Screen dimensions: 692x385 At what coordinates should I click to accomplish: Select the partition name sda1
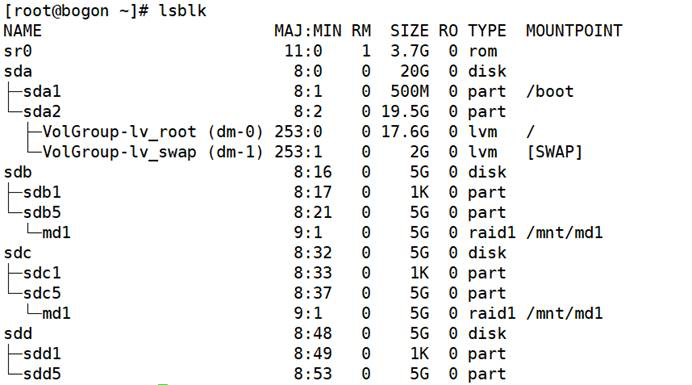point(42,91)
